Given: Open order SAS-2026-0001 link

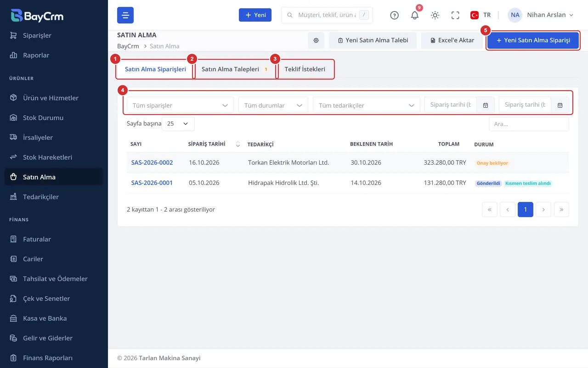Looking at the screenshot, I should click(152, 183).
